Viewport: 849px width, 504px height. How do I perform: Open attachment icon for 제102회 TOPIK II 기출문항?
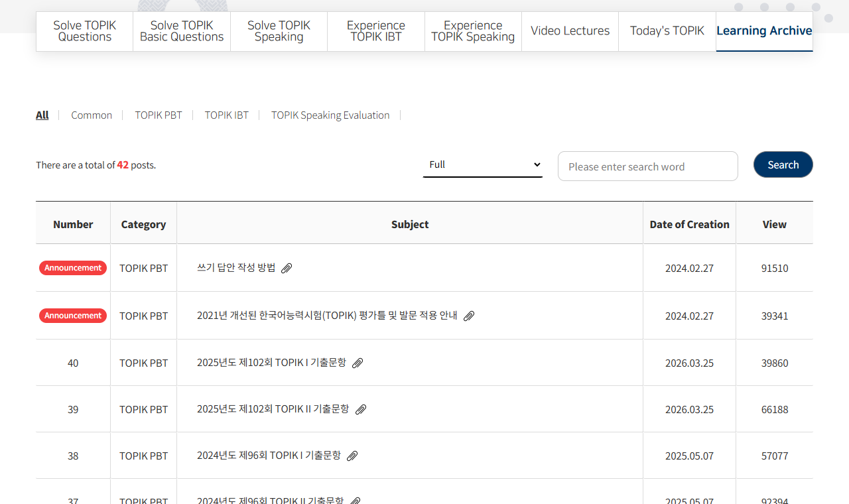click(x=361, y=409)
